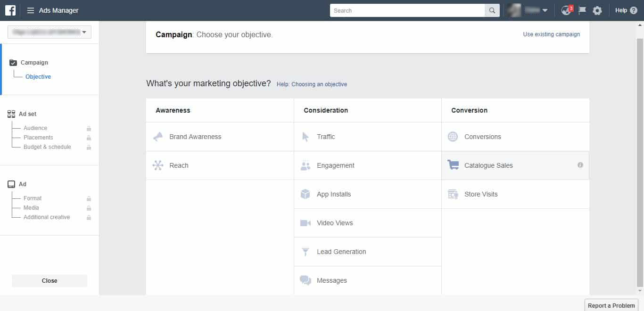Click the Campaign folder icon in sidebar
The image size is (644, 311).
click(x=13, y=63)
